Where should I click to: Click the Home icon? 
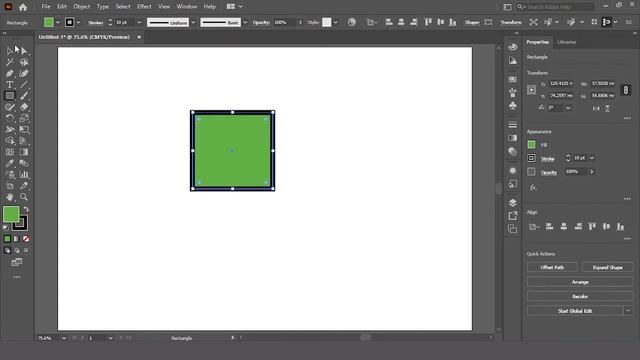23,7
